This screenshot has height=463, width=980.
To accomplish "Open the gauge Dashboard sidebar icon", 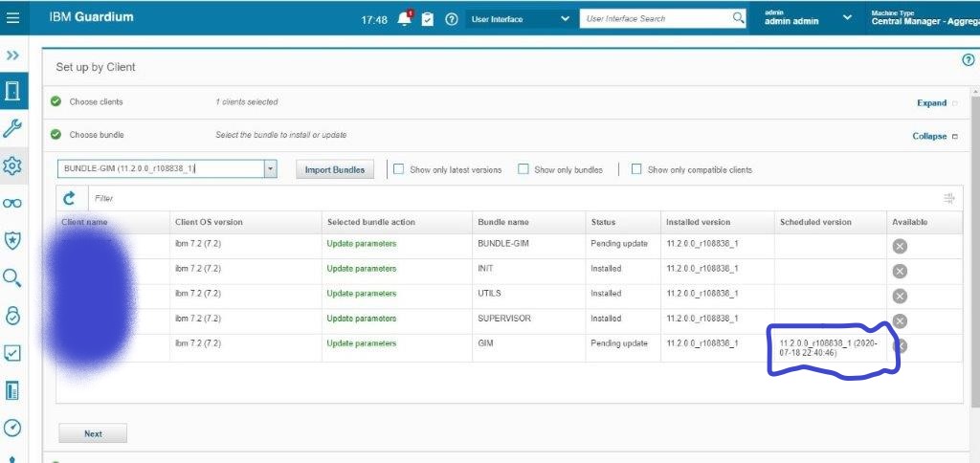I will [12, 428].
